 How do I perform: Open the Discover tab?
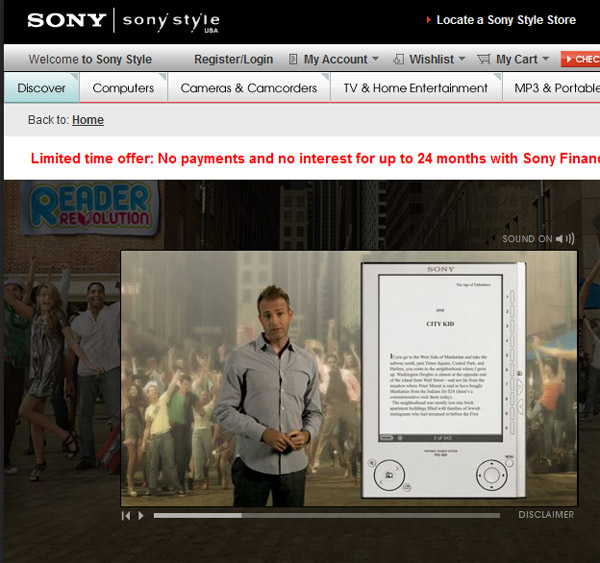click(x=42, y=88)
